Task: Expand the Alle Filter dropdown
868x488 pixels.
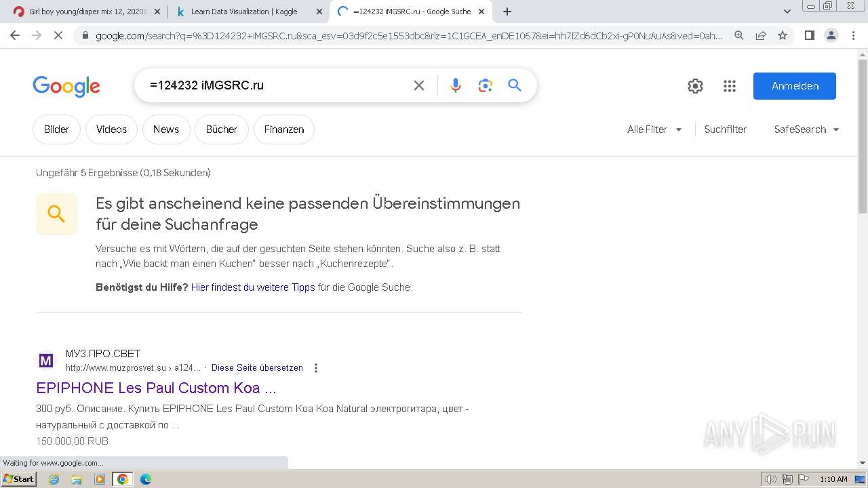Action: (654, 129)
